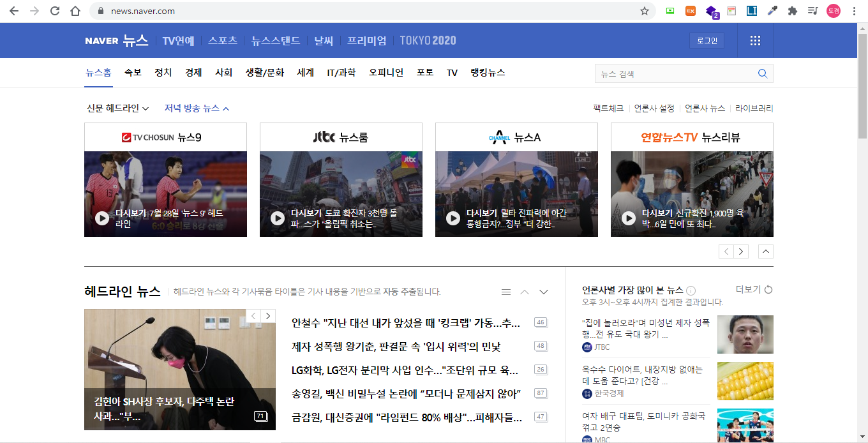This screenshot has width=868, height=443.
Task: Show next broadcast news page arrow
Action: (x=741, y=252)
